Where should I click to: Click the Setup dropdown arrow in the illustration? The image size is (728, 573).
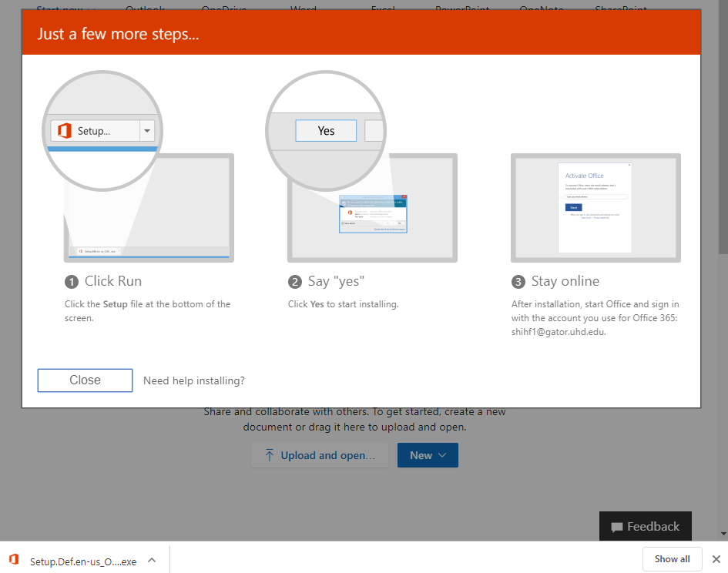(x=148, y=131)
